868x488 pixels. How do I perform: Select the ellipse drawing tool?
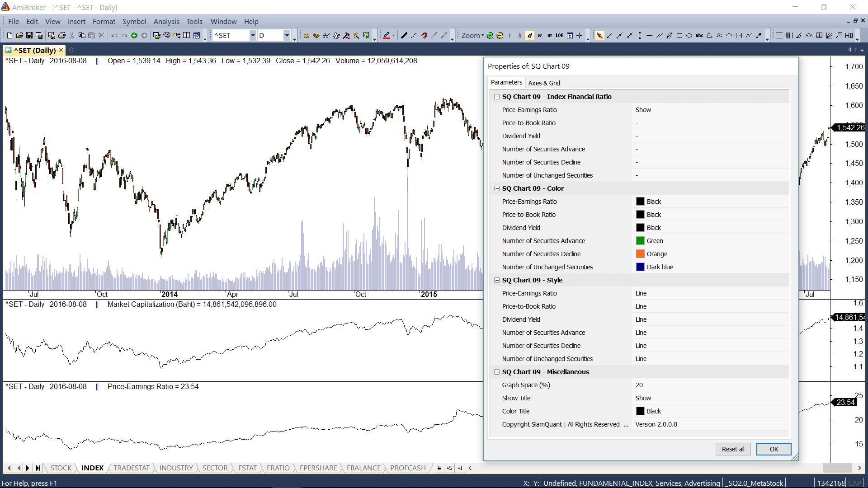click(x=689, y=35)
